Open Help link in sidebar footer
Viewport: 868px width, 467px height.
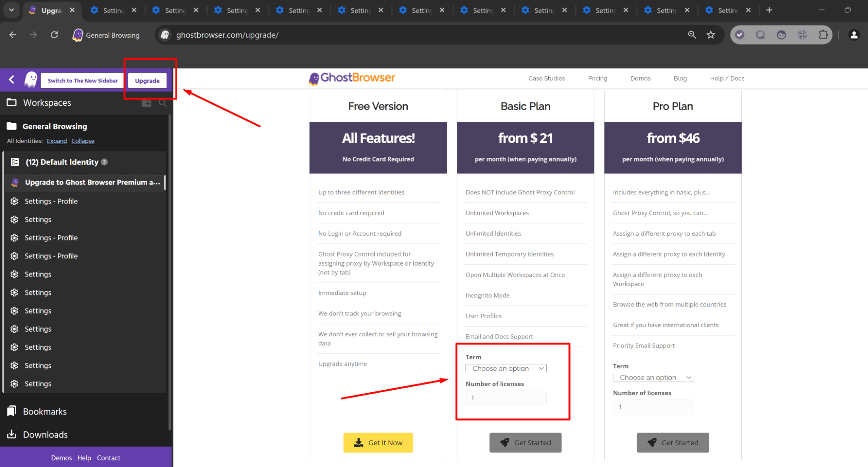[x=84, y=458]
